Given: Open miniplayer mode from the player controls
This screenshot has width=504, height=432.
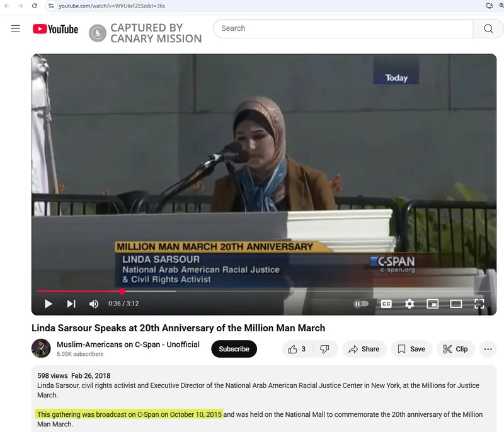Looking at the screenshot, I should [x=433, y=304].
